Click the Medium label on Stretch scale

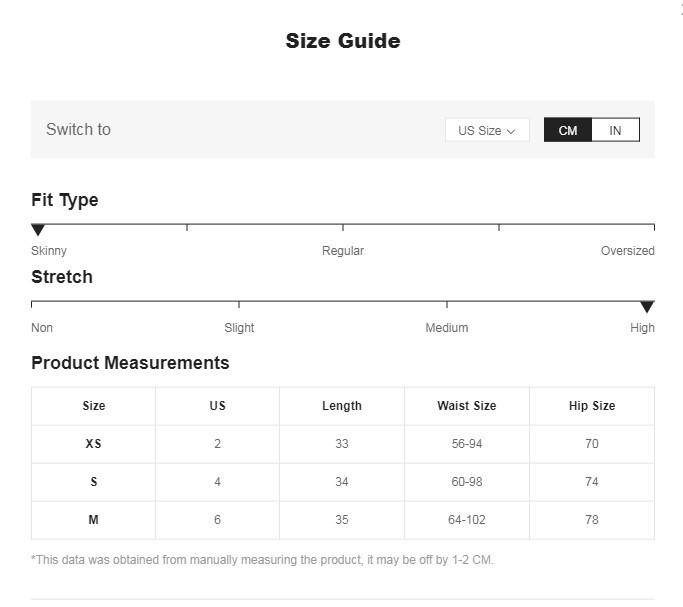446,328
